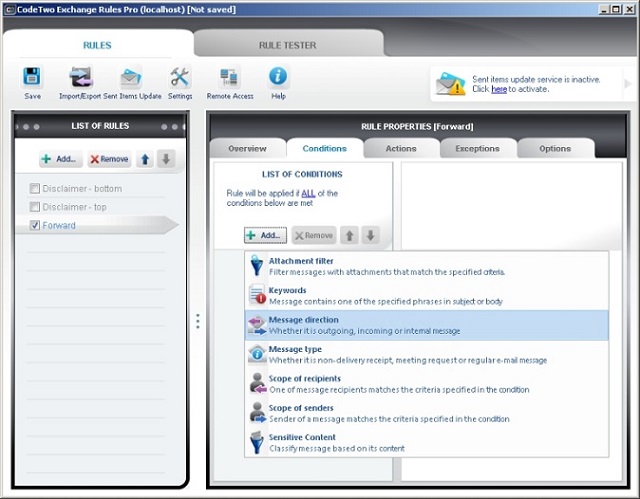
Task: Open Help info icon
Action: point(278,76)
